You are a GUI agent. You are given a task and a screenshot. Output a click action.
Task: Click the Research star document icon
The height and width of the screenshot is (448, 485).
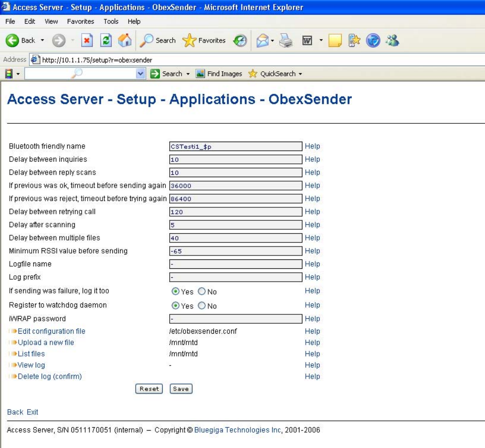coord(354,41)
